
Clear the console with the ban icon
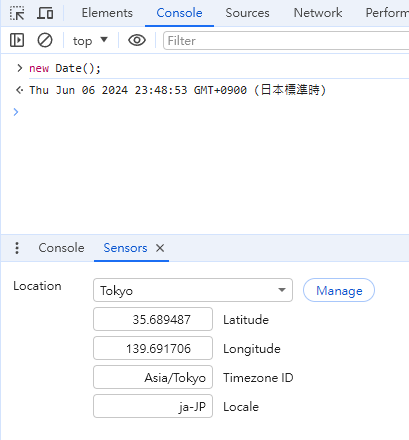tap(45, 40)
